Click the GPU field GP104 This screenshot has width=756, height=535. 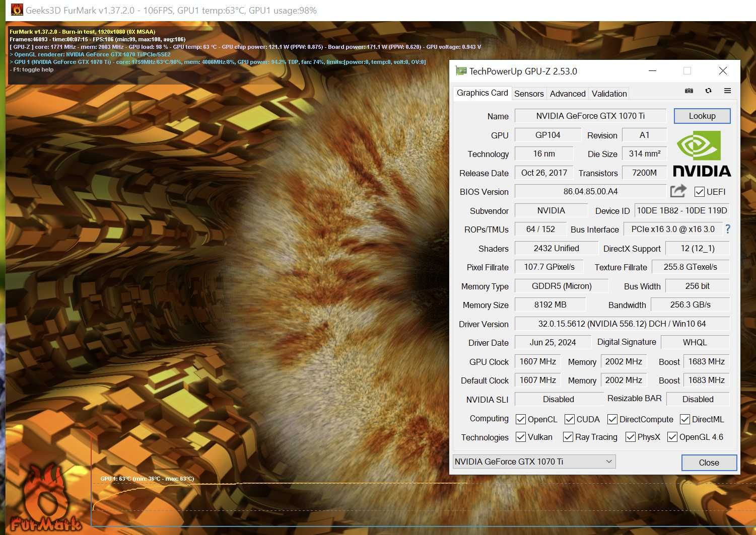(x=547, y=135)
